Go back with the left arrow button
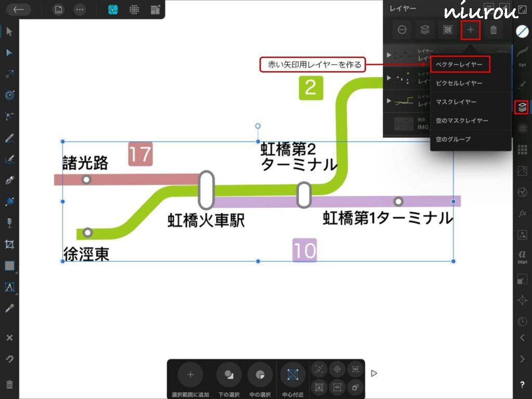The height and width of the screenshot is (399, 532). (x=18, y=9)
